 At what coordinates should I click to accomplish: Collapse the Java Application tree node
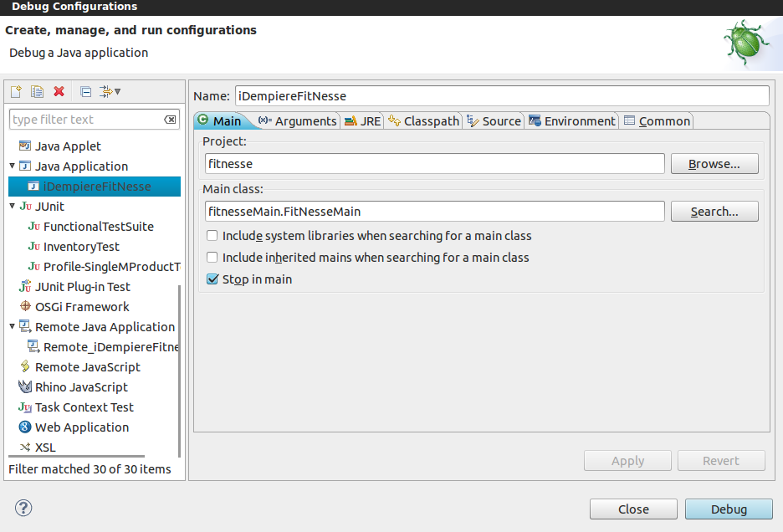point(13,166)
